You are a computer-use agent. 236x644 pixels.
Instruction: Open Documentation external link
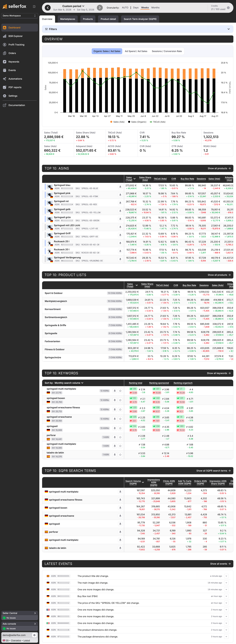tap(20, 105)
